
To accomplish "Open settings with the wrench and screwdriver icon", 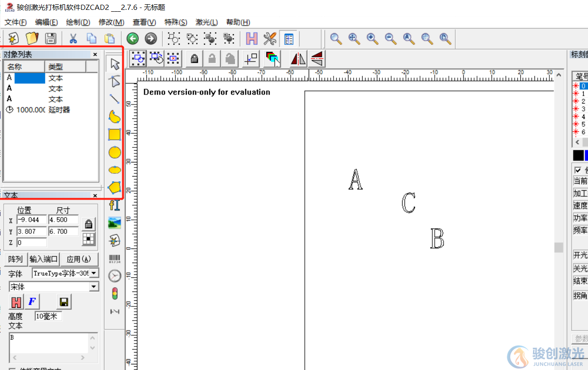I will [270, 38].
